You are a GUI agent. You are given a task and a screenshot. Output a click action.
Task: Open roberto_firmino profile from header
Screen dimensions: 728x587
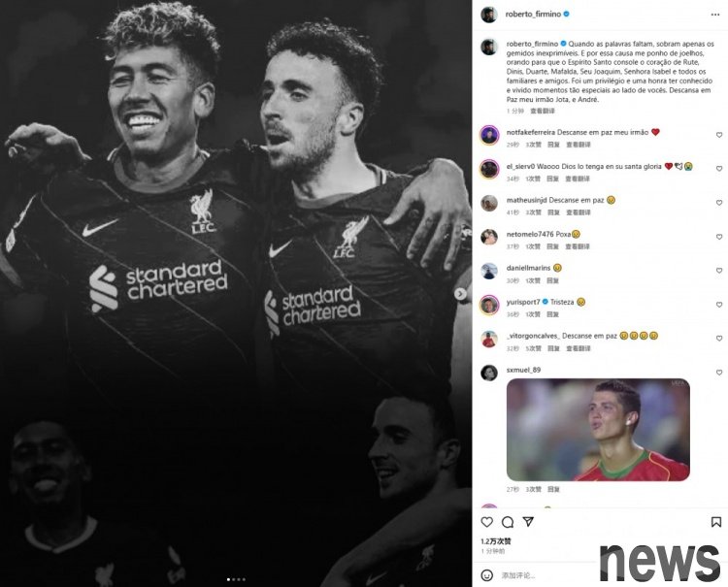pos(533,15)
